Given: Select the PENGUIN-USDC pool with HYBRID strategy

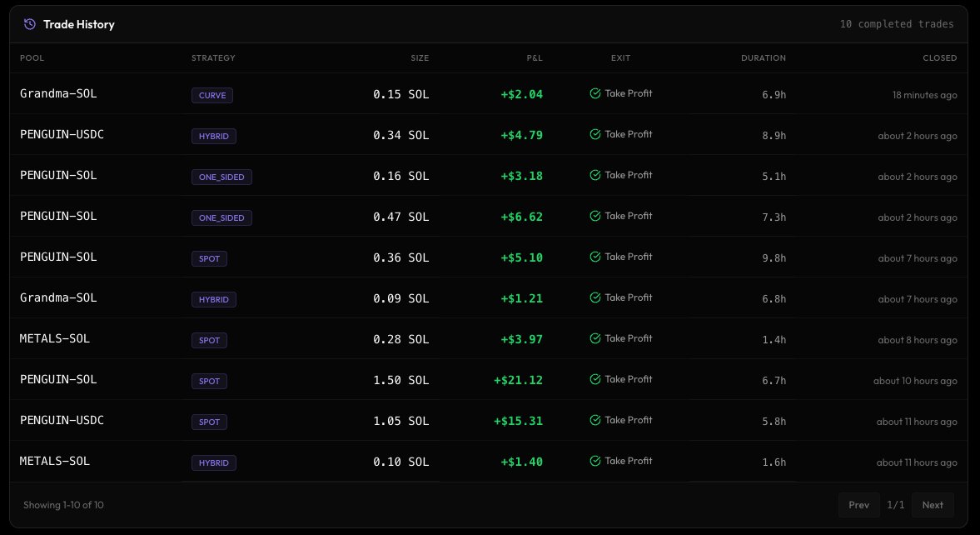Looking at the screenshot, I should pyautogui.click(x=62, y=134).
